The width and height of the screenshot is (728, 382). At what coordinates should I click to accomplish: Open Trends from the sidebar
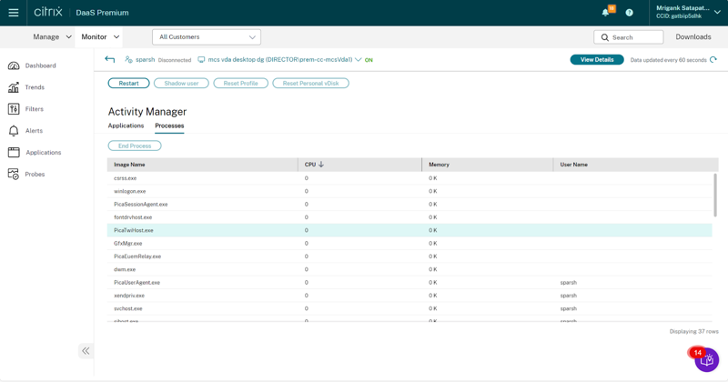(x=35, y=87)
